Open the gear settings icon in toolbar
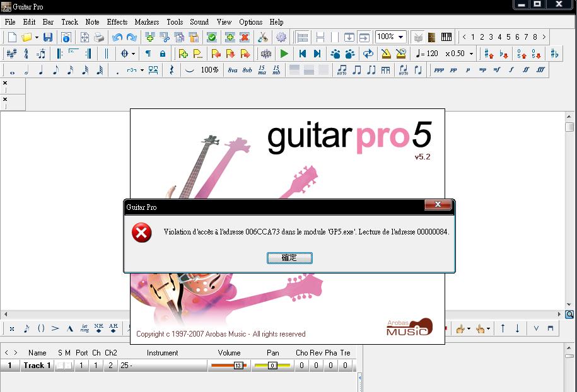 coord(281,37)
